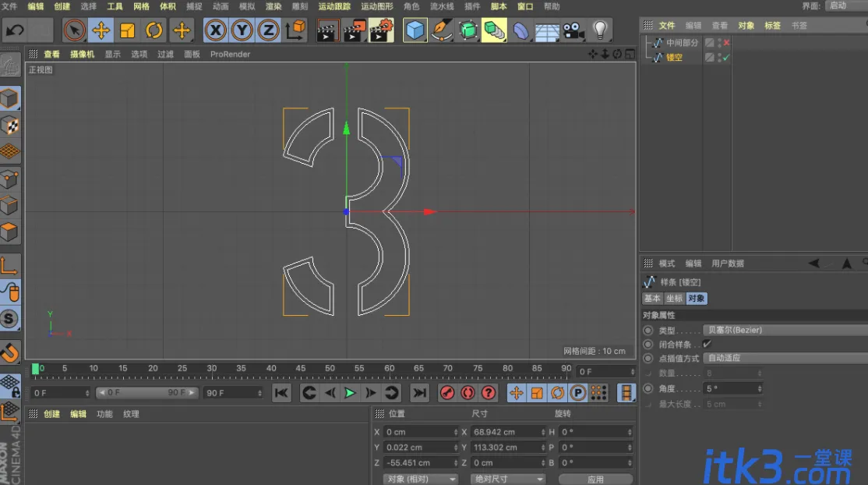This screenshot has height=485, width=868.
Task: Switch to Points mode
Action: (x=10, y=179)
